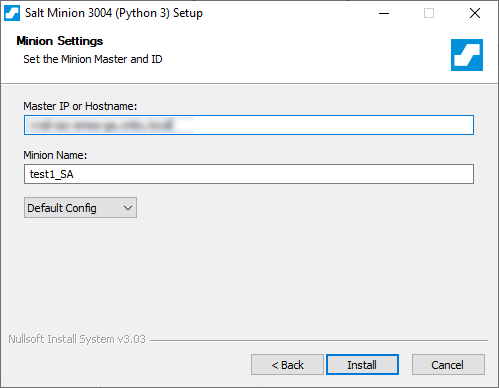This screenshot has width=499, height=388.
Task: Click the 'Minion Name:' label
Action: tap(55, 155)
